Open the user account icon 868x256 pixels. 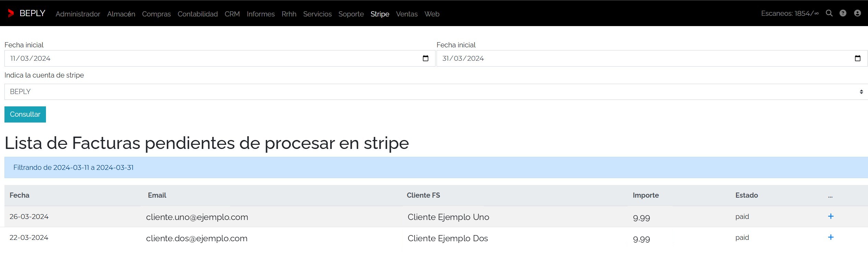click(857, 13)
